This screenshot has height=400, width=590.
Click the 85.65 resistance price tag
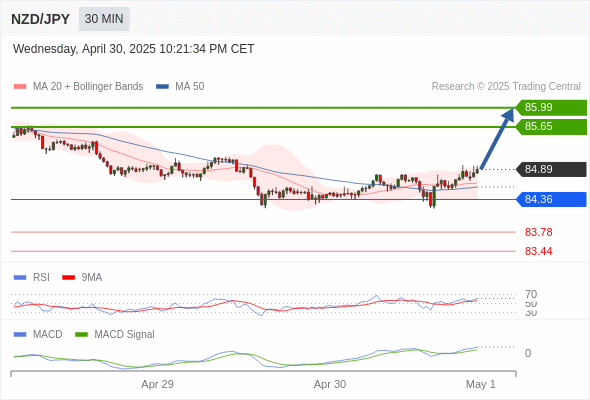tap(551, 127)
